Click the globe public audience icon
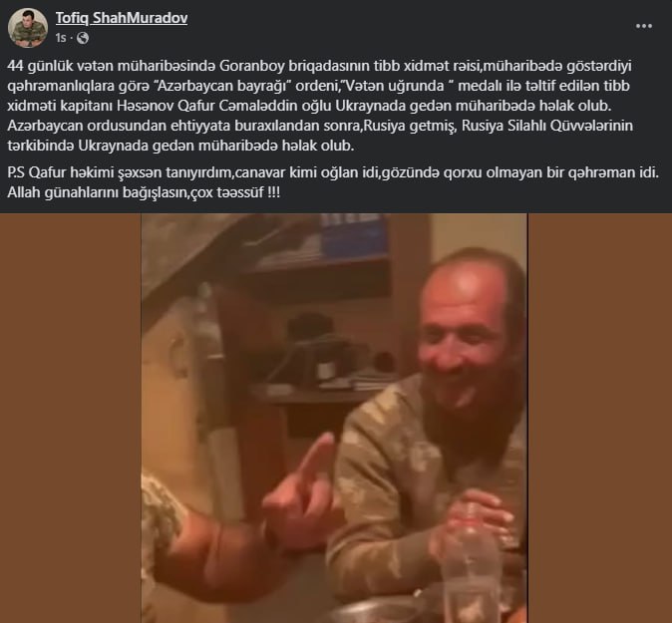 [83, 38]
